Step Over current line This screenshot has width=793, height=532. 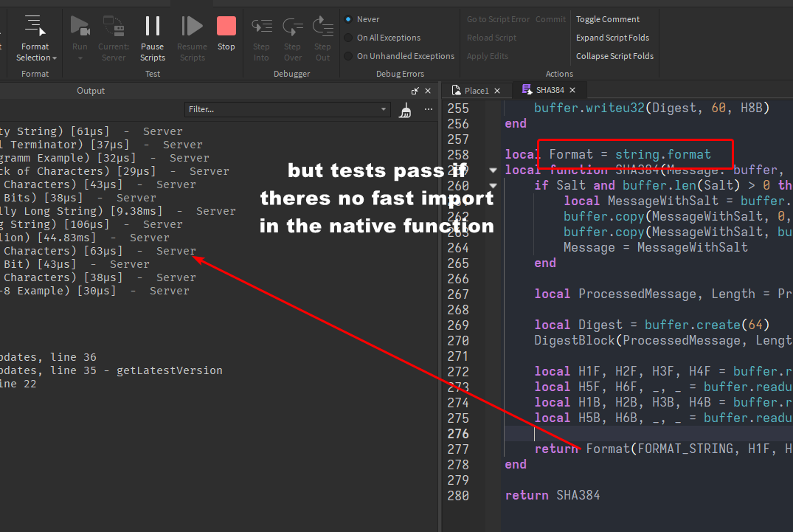(292, 38)
